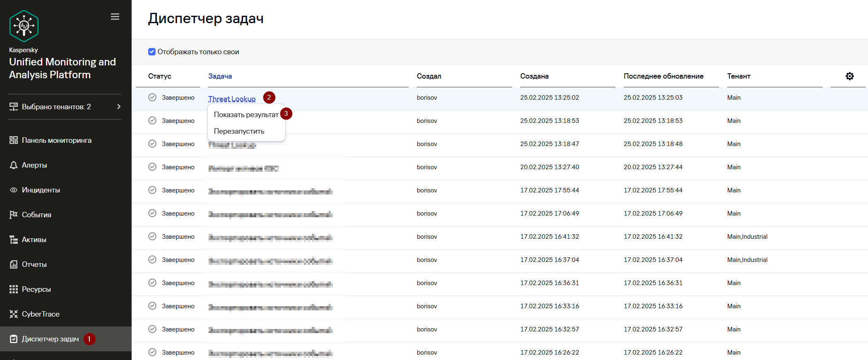This screenshot has height=360, width=868.
Task: Open Панель мониторинга dashboard icon
Action: click(x=14, y=140)
